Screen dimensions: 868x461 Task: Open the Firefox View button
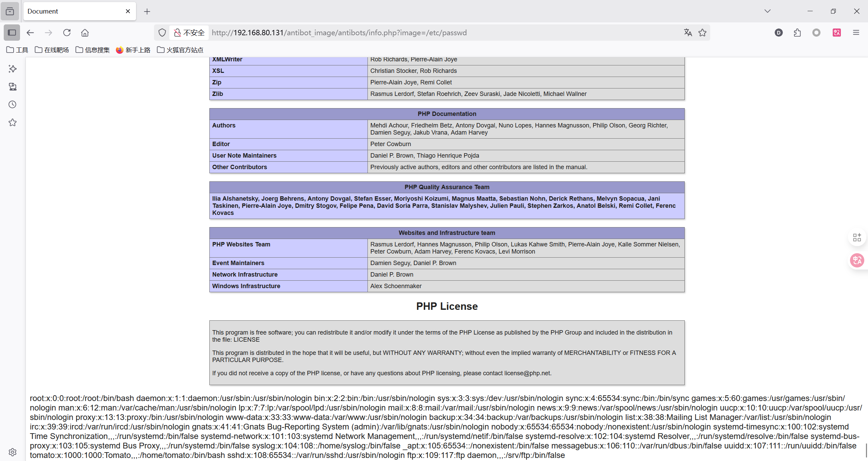pos(10,11)
